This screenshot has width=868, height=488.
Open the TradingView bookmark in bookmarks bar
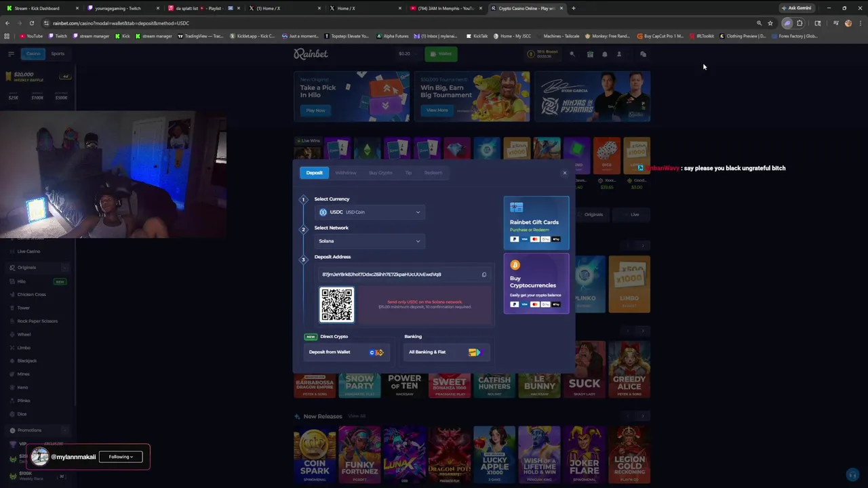tap(200, 36)
